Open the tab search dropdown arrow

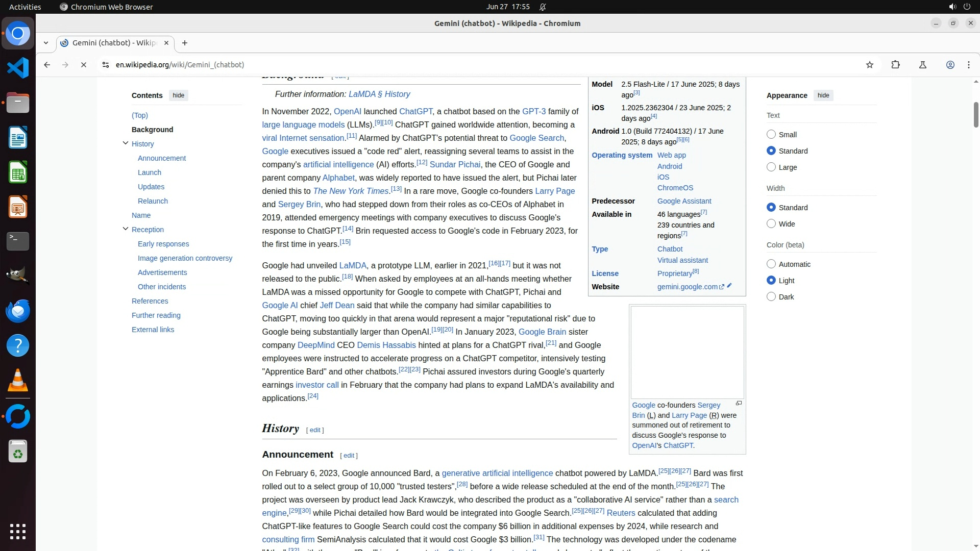tap(46, 43)
